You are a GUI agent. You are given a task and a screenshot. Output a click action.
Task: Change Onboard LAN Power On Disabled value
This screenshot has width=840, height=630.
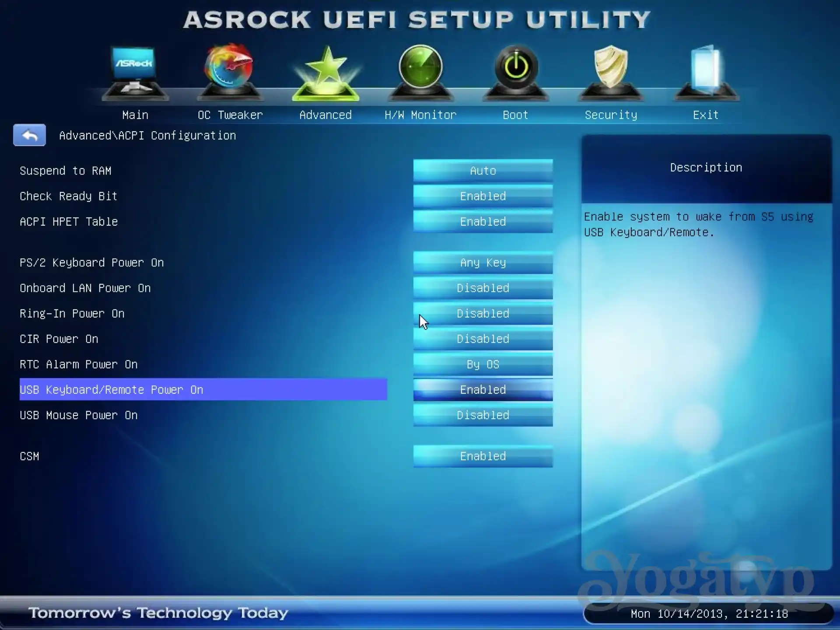483,288
